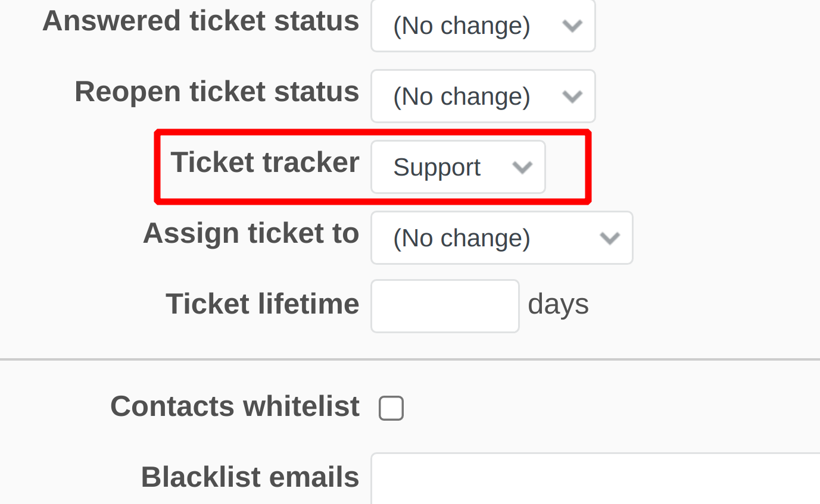This screenshot has width=820, height=504.
Task: Click the Blacklist emails label
Action: (250, 477)
